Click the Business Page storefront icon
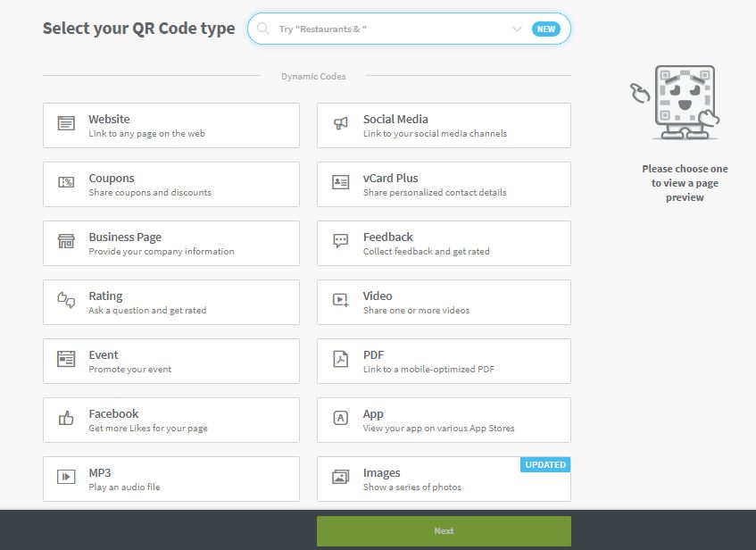Viewport: 756px width, 550px height. 66,241
